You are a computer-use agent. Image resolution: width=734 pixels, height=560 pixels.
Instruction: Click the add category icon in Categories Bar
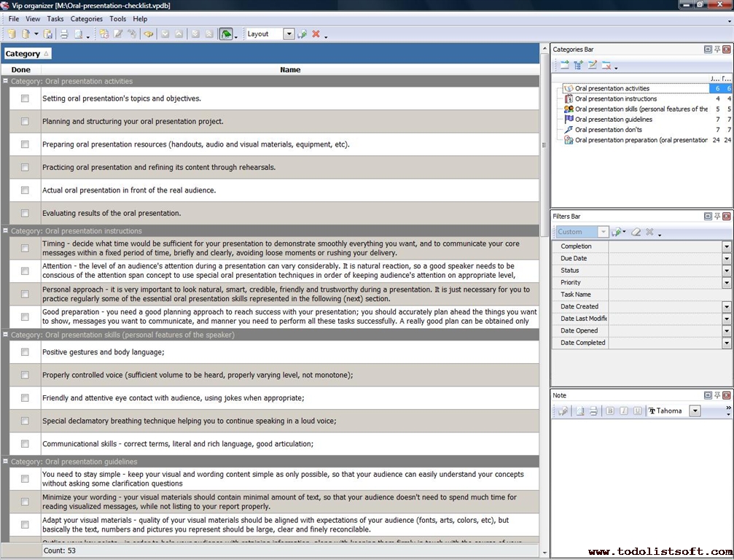tap(565, 66)
